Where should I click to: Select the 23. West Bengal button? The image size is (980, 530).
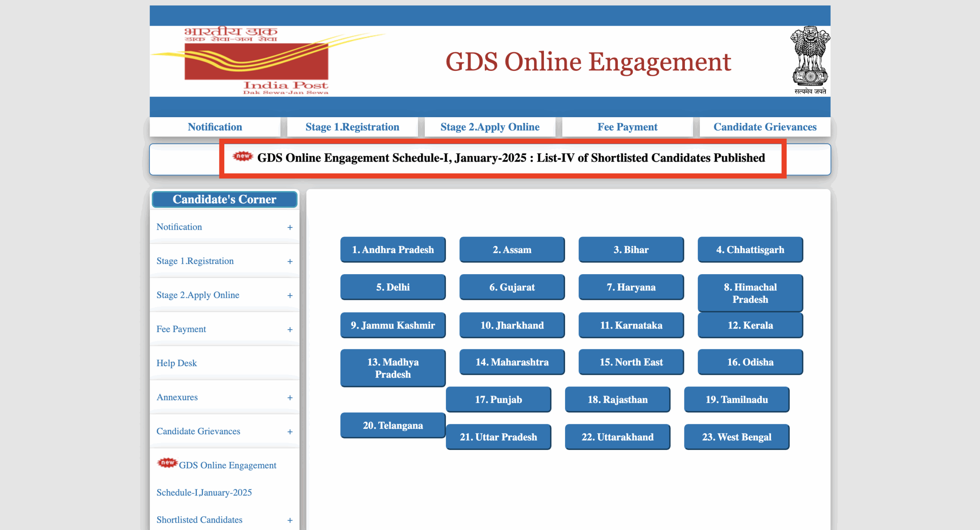pos(736,437)
